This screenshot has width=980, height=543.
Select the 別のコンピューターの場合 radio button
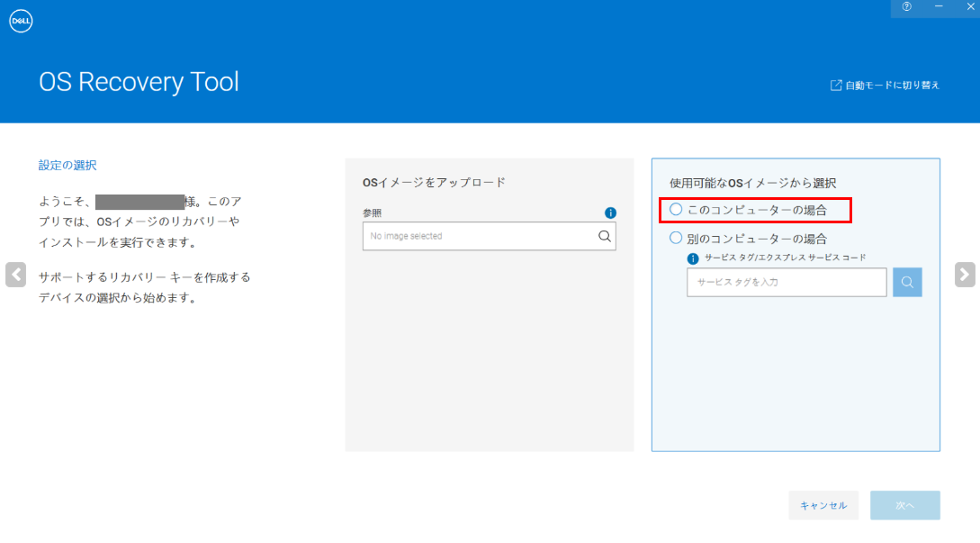(677, 239)
